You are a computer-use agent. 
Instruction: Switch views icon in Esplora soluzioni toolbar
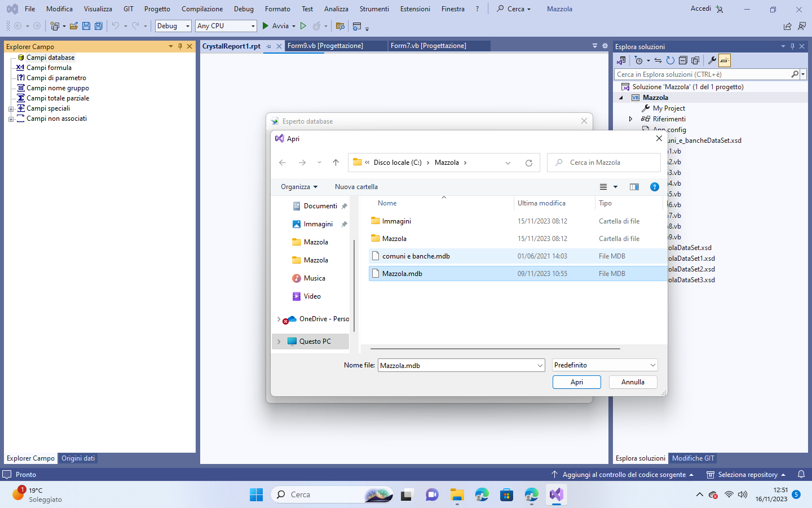click(621, 60)
